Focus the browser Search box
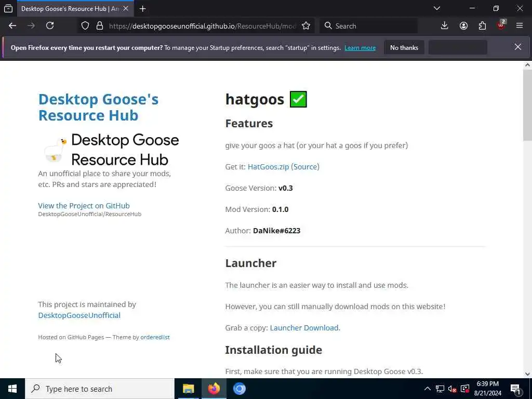The height and width of the screenshot is (399, 532). (x=369, y=26)
